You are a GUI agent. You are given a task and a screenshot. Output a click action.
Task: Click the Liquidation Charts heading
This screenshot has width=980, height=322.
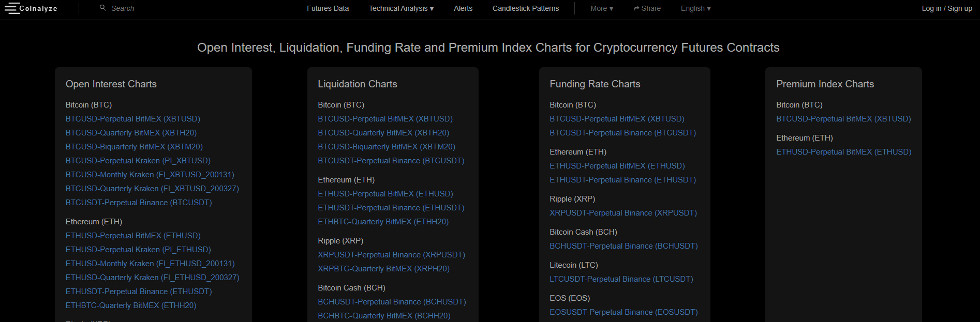point(358,84)
